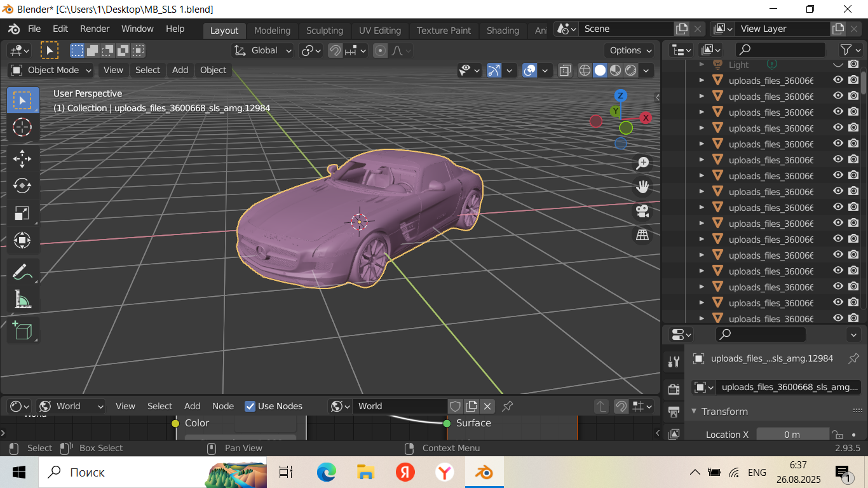Collapse the Transform panel section
The image size is (868, 488).
coord(695,412)
